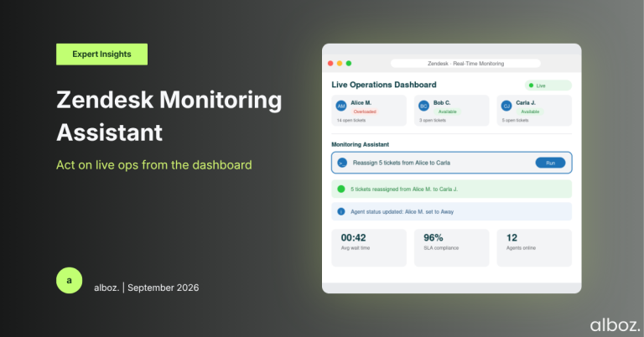Click '5 tickets reassigned' success message
644x337 pixels.
click(404, 189)
